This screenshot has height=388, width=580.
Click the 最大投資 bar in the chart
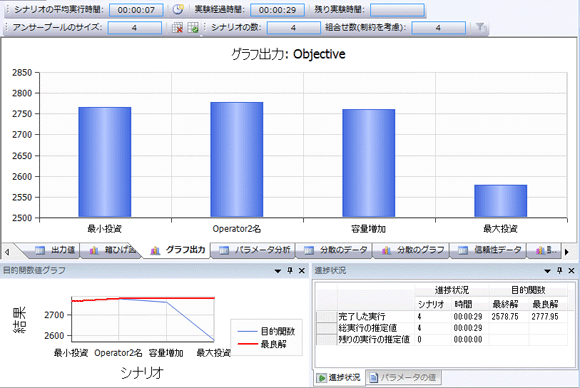500,201
